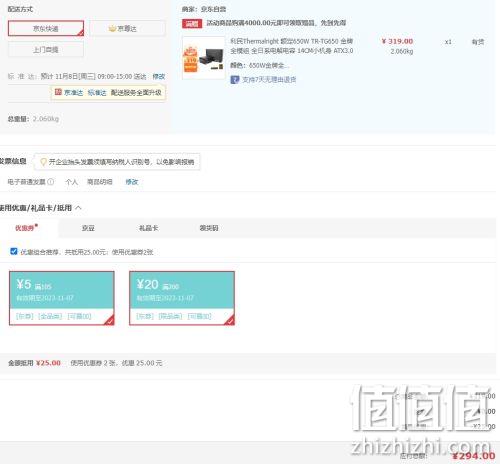Open the product title link
Viewport: 500px width, 464px height.
292,46
